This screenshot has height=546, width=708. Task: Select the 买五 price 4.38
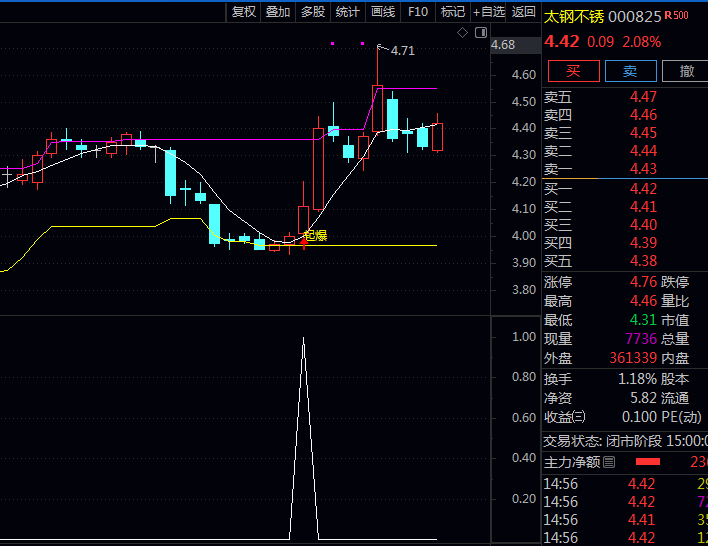(x=643, y=261)
